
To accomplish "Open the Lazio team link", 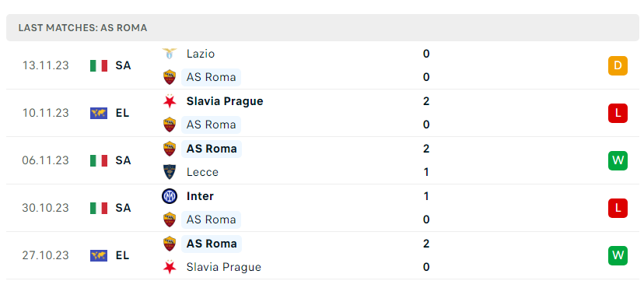I will click(x=201, y=54).
